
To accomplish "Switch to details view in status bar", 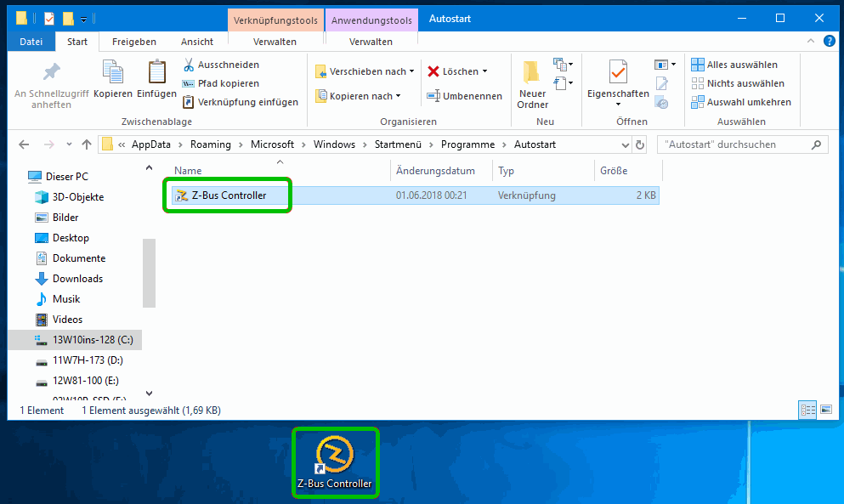I will pos(808,410).
